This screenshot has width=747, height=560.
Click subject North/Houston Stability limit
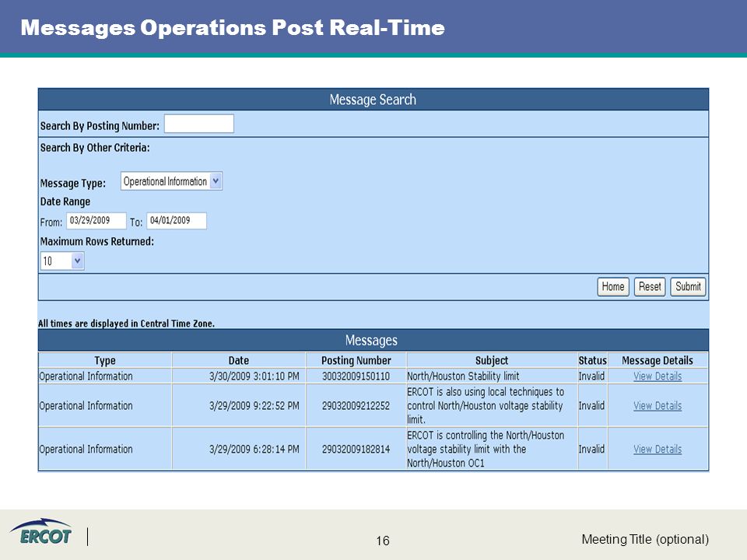tap(463, 376)
